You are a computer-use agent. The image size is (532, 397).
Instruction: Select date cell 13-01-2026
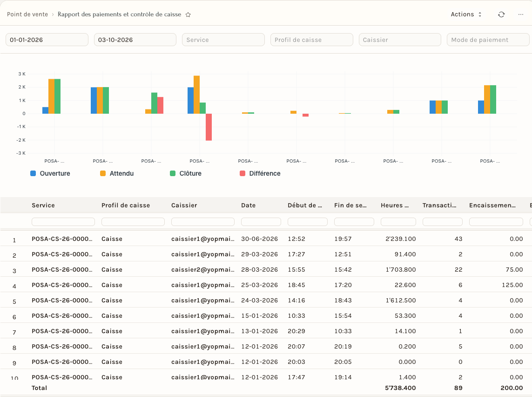click(260, 331)
